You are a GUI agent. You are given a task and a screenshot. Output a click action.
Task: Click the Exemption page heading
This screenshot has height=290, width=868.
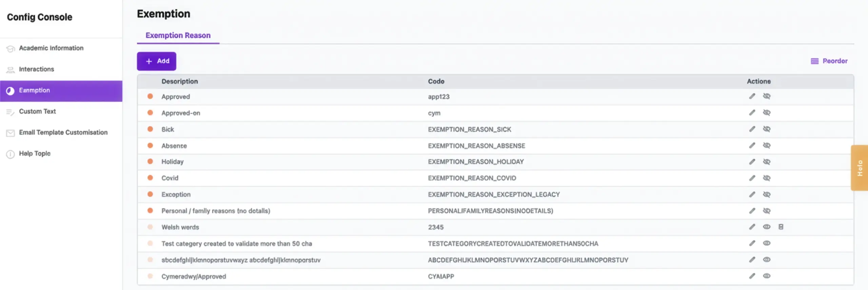[x=163, y=14]
